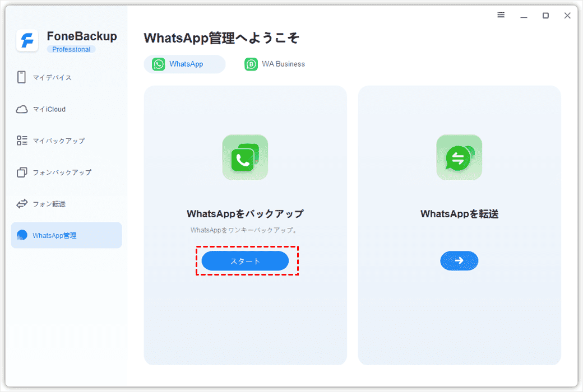Click the WhatsApp管理 bubble icon

point(22,235)
